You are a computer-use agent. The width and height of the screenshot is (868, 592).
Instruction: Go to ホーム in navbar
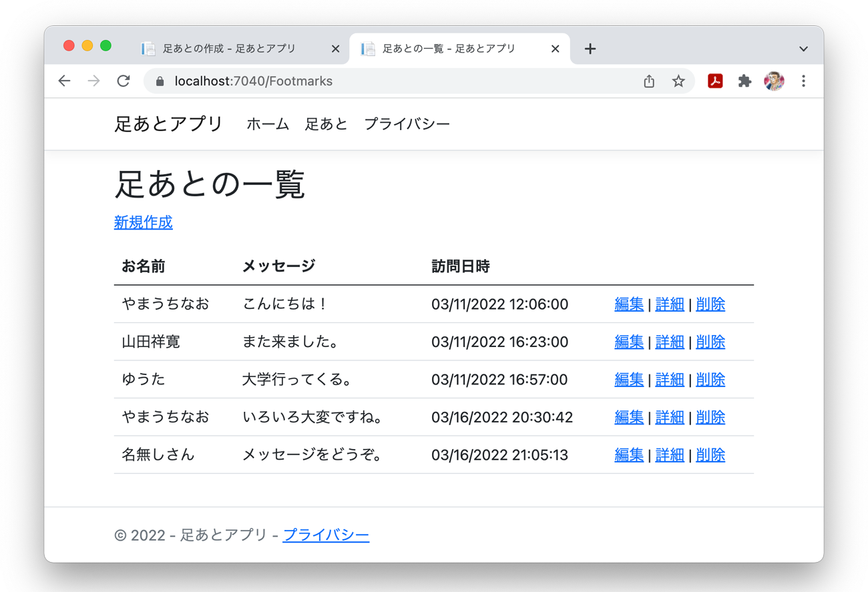click(x=268, y=124)
